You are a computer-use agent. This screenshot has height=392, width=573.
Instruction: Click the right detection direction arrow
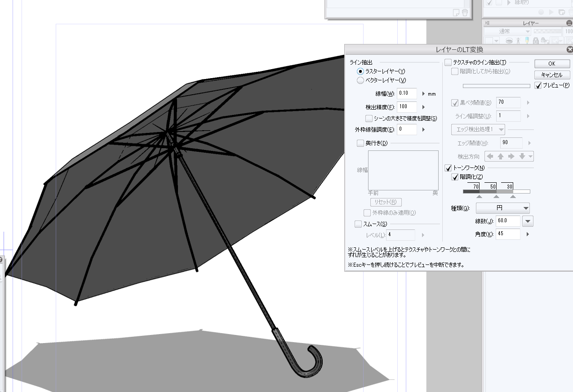511,156
